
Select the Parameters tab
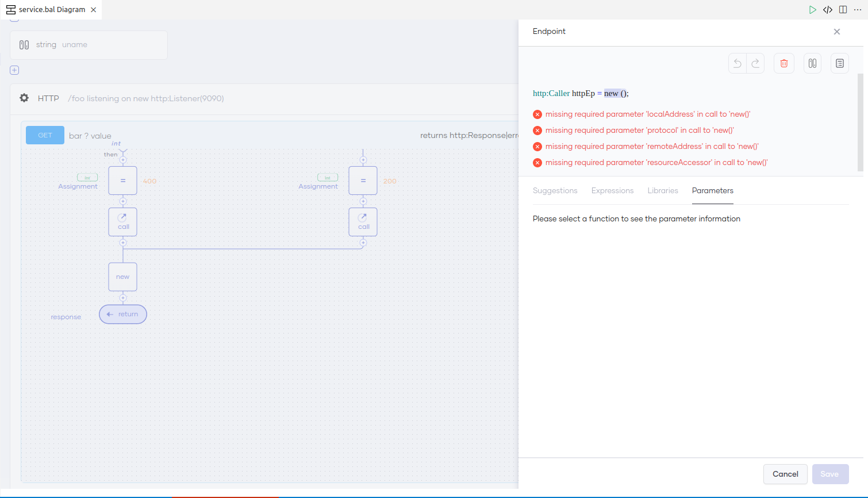[713, 190]
